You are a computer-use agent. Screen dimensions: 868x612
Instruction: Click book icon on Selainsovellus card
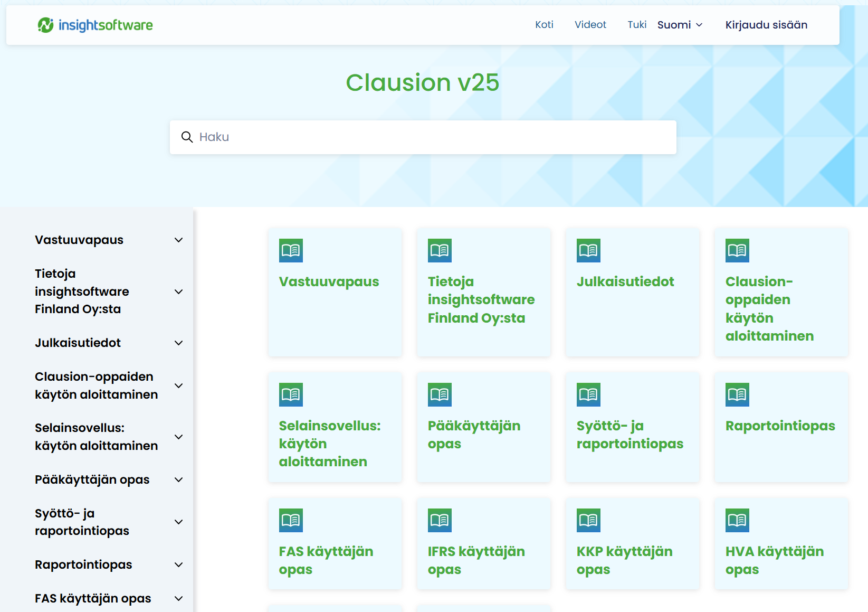point(291,394)
